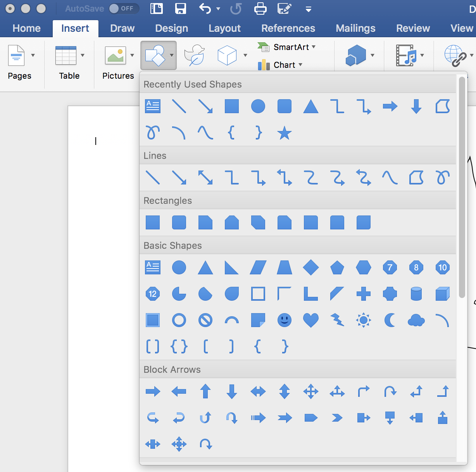Select the cube shape
This screenshot has height=472, width=476.
tap(442, 294)
